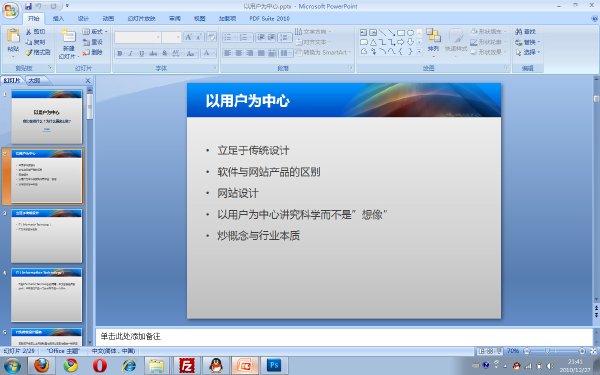Select the oval shape
Image resolution: width=600 pixels, height=375 pixels.
click(x=410, y=33)
